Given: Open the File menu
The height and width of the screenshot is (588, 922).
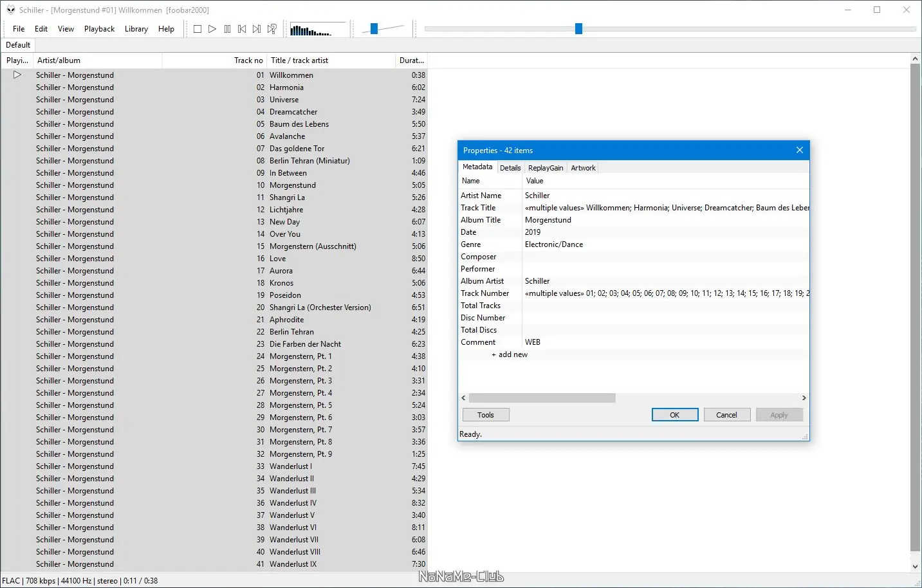Looking at the screenshot, I should (19, 29).
